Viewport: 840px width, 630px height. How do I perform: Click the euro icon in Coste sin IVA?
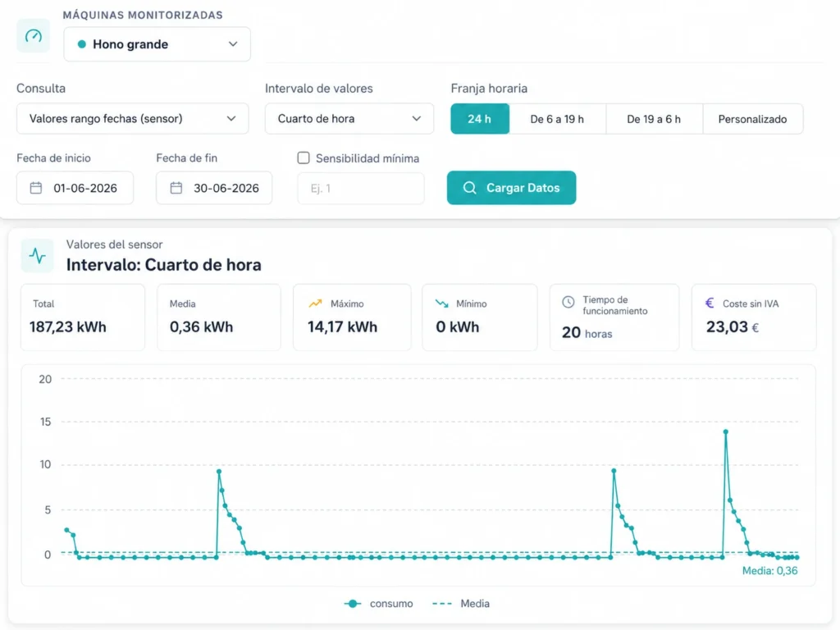coord(710,304)
